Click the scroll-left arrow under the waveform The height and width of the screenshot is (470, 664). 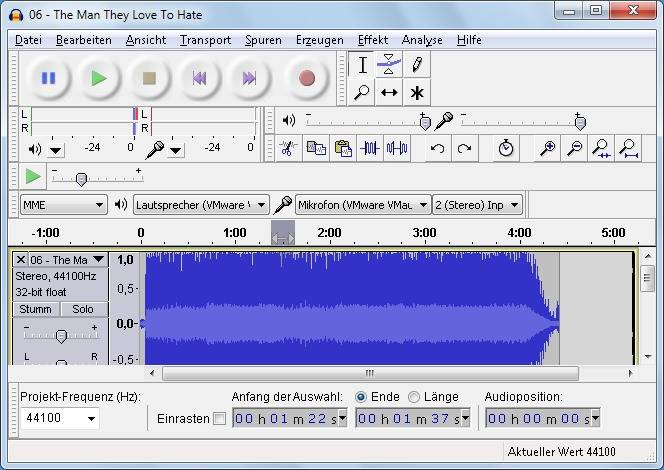click(152, 373)
